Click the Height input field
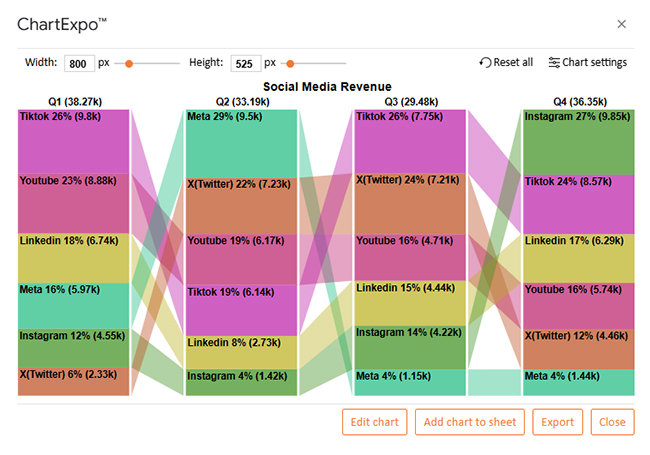 pos(243,64)
